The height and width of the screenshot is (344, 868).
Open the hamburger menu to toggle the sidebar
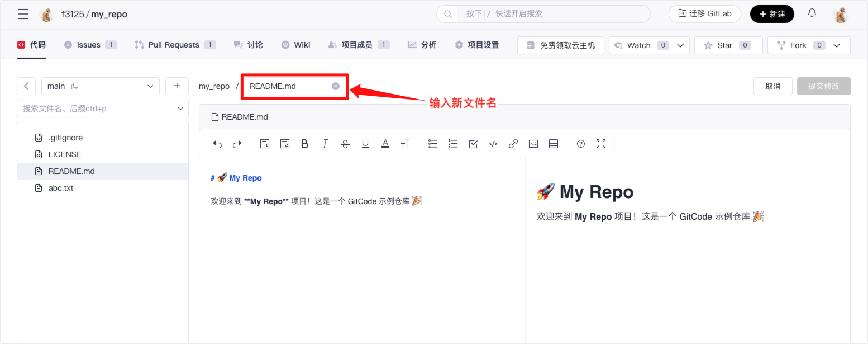tap(23, 14)
